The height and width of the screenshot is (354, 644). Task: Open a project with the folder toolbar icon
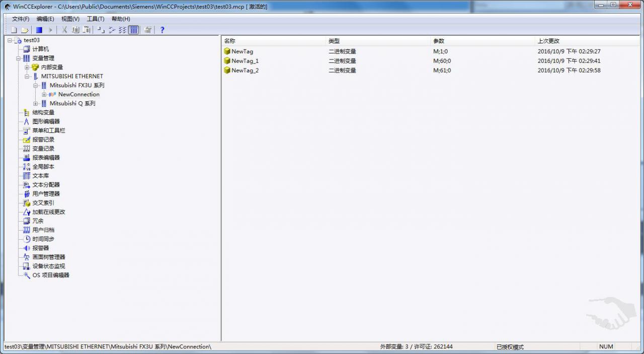(26, 30)
